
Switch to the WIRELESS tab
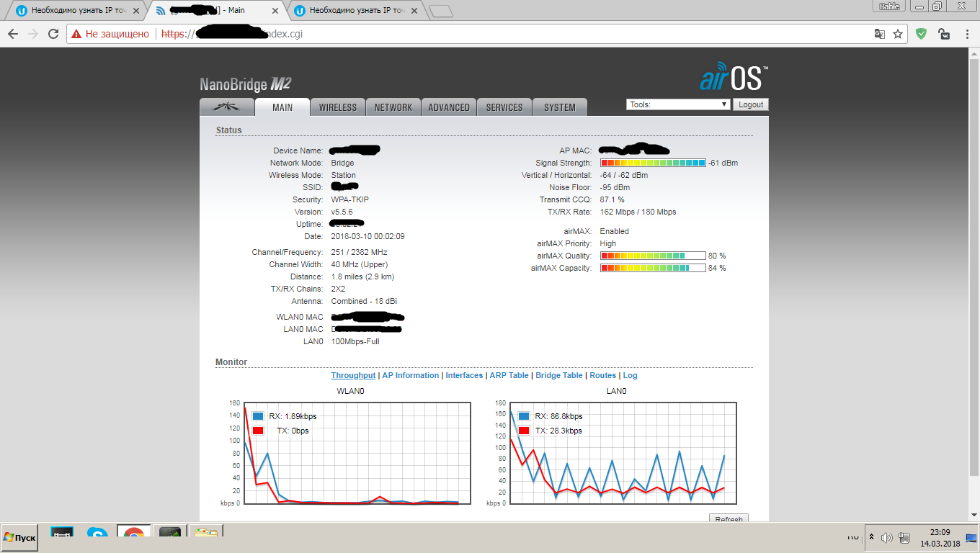click(x=338, y=107)
